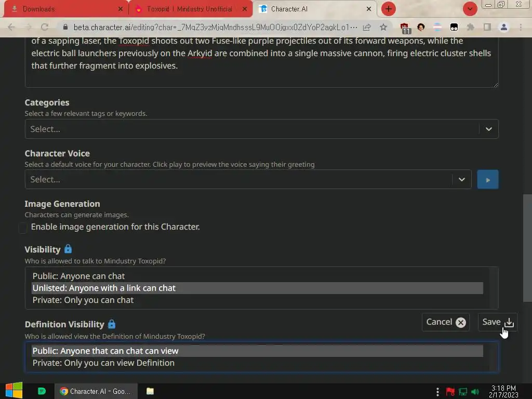The height and width of the screenshot is (399, 532).
Task: Play the character voice preview
Action: (487, 179)
